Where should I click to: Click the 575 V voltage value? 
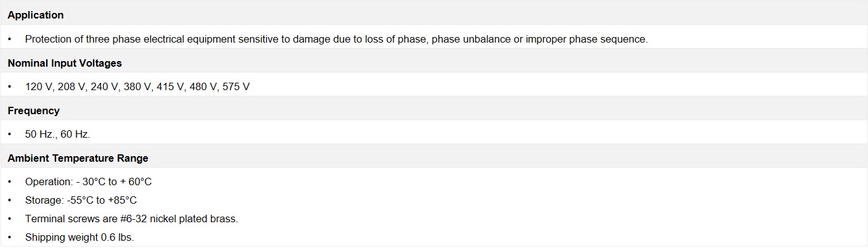click(236, 86)
